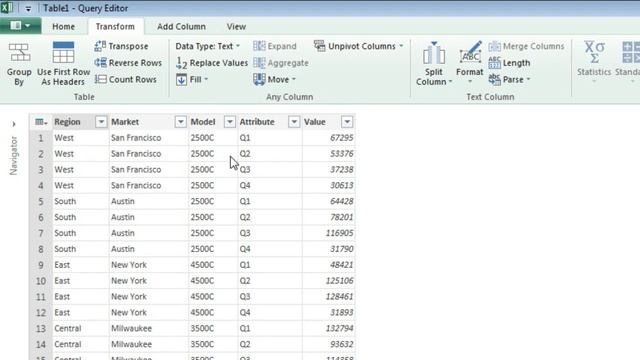This screenshot has height=360, width=640.
Task: Click the Group By icon
Action: pyautogui.click(x=19, y=53)
